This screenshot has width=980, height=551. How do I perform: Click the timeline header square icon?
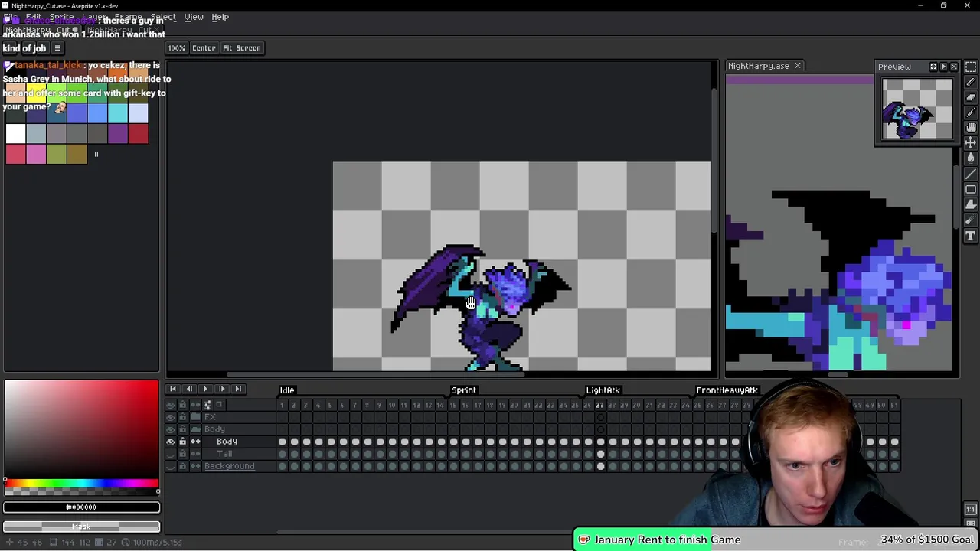click(219, 405)
